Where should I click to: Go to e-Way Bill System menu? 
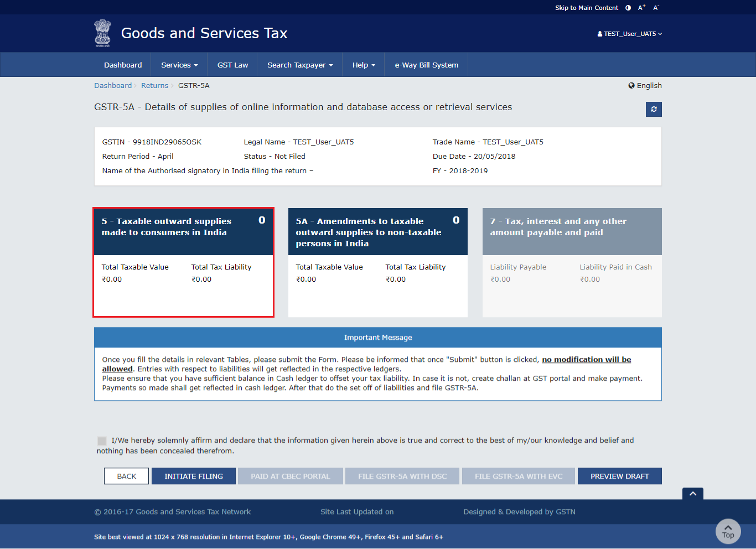[x=426, y=65]
